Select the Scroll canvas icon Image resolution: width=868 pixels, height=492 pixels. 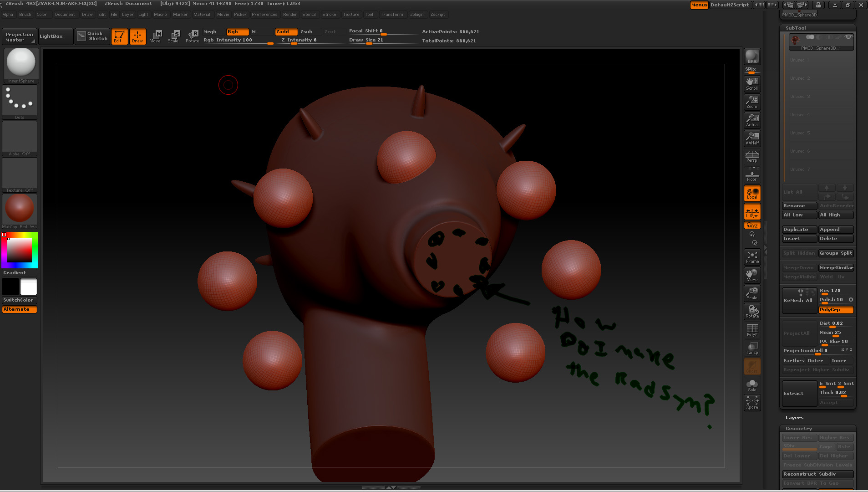tap(752, 83)
